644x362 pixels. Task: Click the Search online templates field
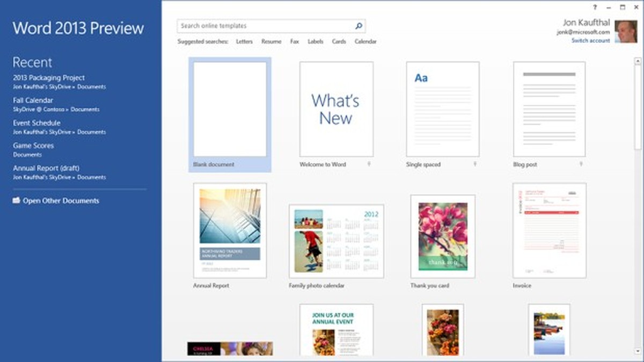click(263, 25)
